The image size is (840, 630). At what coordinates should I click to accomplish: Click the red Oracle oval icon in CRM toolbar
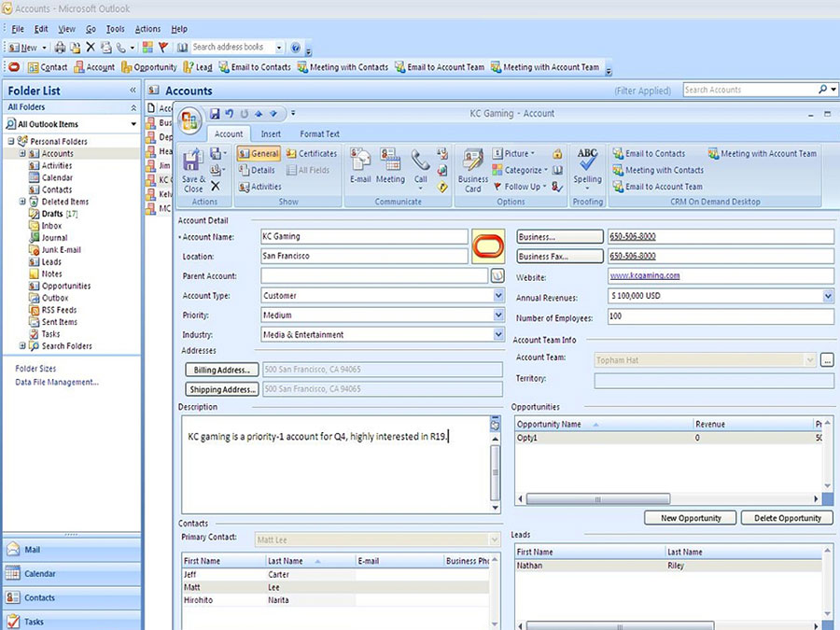(14, 67)
